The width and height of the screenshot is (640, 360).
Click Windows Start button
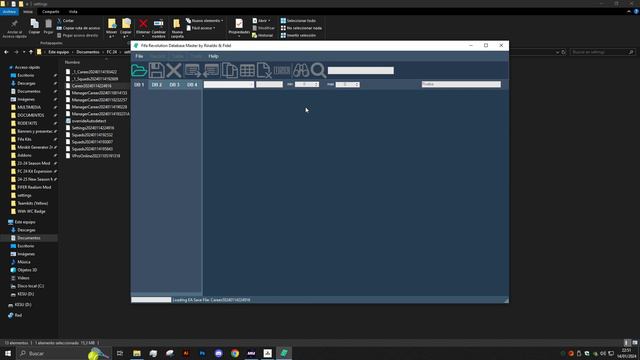pyautogui.click(x=8, y=353)
